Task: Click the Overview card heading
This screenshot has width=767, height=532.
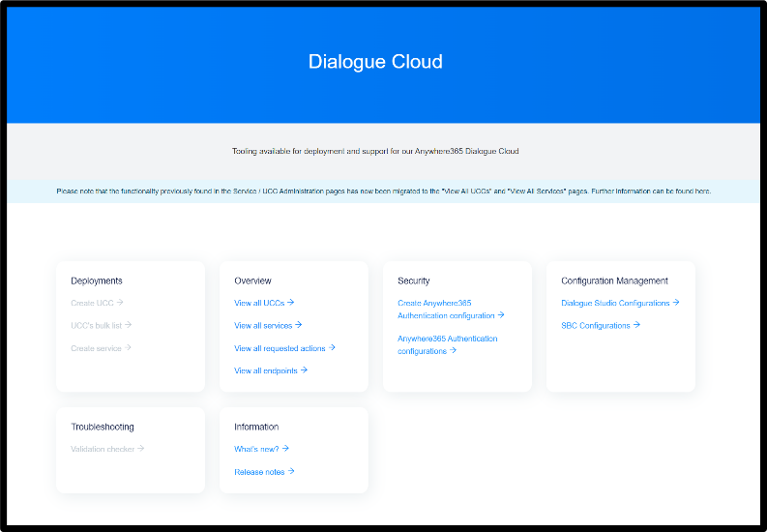Action: pyautogui.click(x=252, y=281)
